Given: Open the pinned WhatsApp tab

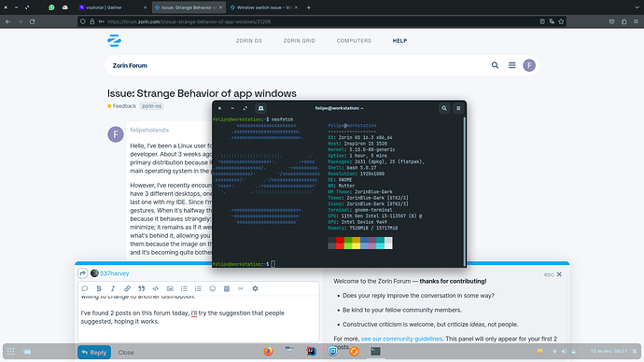Looking at the screenshot, I should coord(51,7).
